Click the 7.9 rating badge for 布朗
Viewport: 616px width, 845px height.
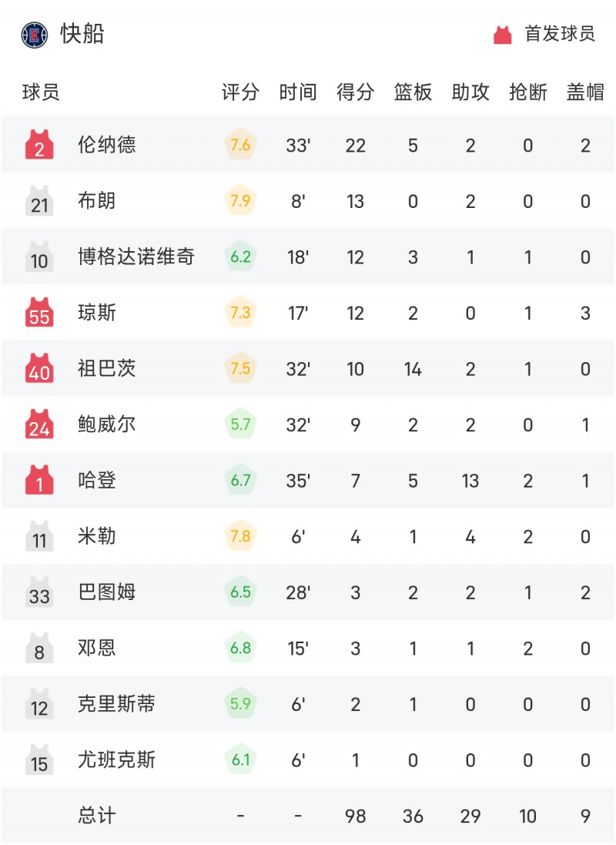click(x=240, y=200)
